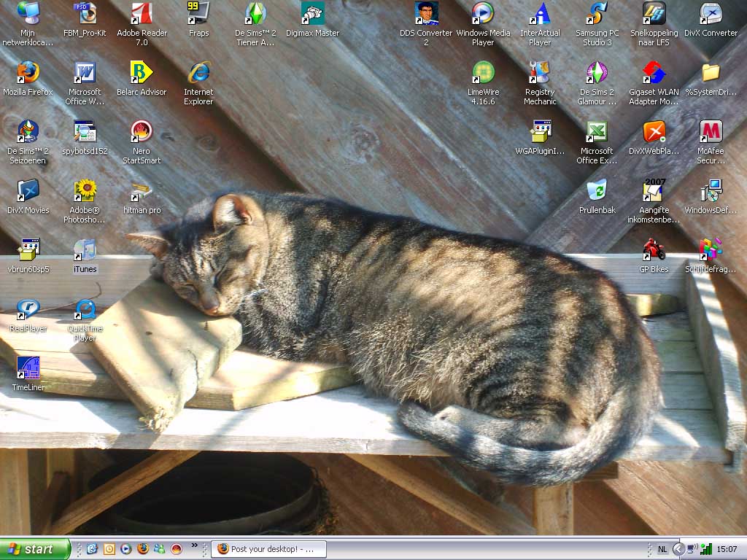The image size is (747, 560).
Task: Select the WindowsDefender installer icon
Action: tap(711, 197)
